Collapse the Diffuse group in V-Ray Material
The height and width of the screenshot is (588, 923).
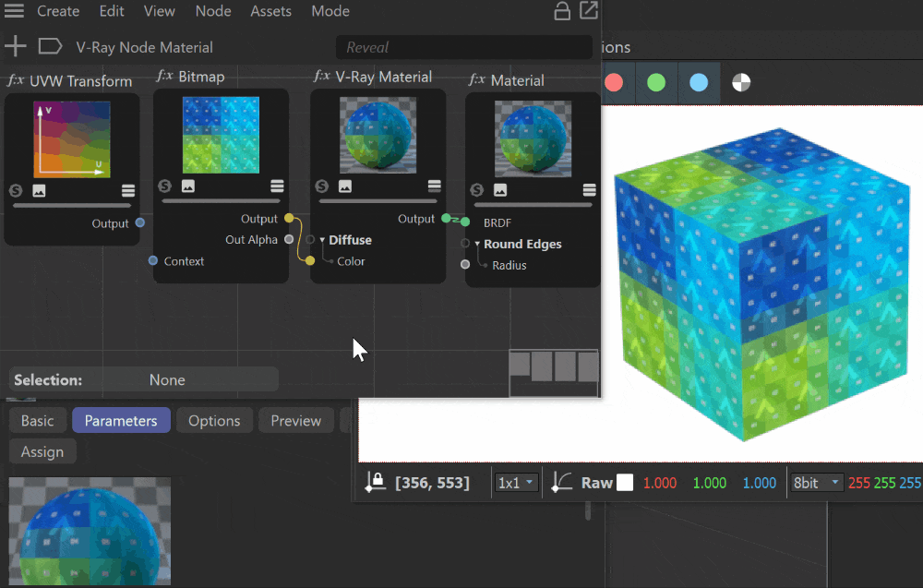(x=322, y=240)
